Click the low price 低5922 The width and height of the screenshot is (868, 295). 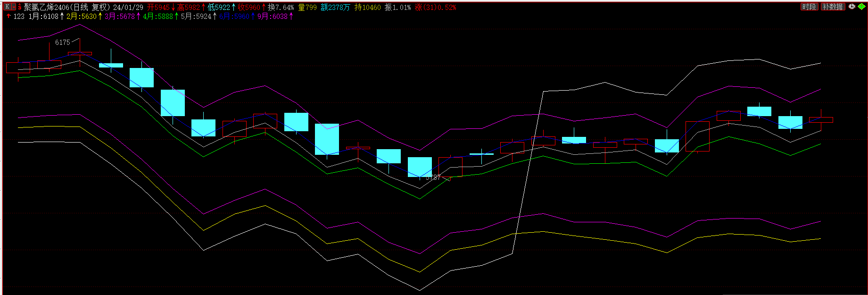(219, 7)
